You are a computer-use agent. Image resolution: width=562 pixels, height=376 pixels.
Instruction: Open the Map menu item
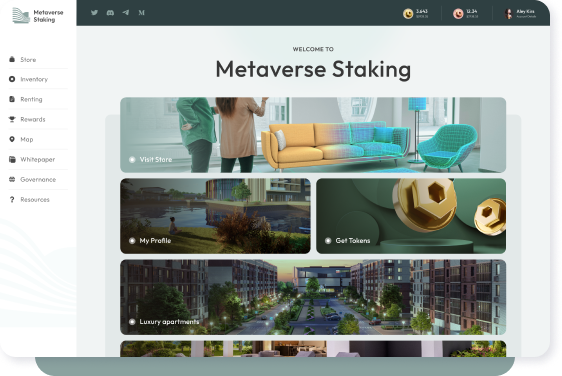27,139
